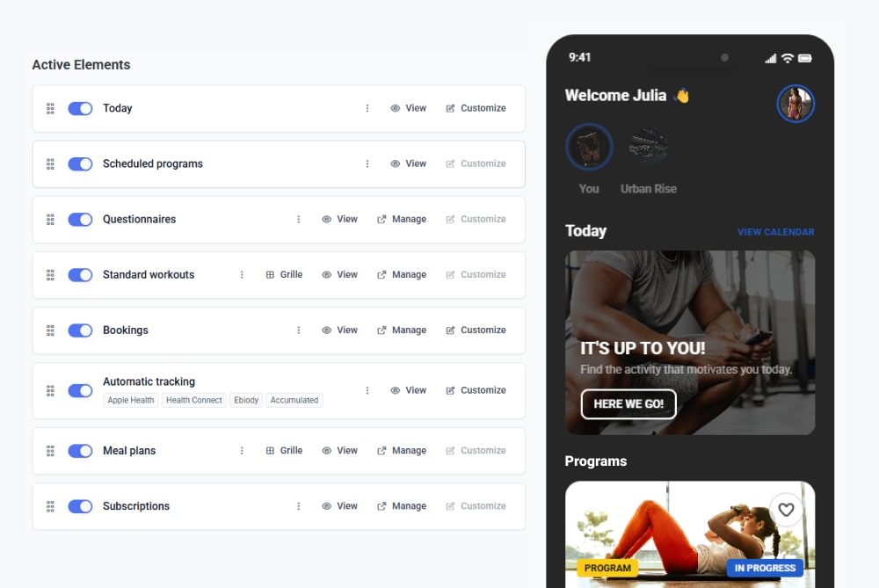This screenshot has height=588, width=879.
Task: Turn off the Subscriptions toggle
Action: pyautogui.click(x=80, y=507)
